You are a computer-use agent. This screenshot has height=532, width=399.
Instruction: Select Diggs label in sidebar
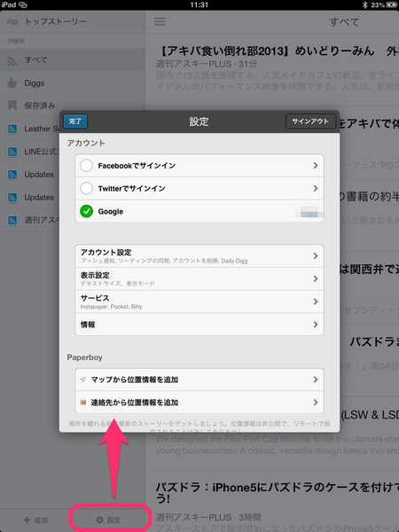click(35, 83)
